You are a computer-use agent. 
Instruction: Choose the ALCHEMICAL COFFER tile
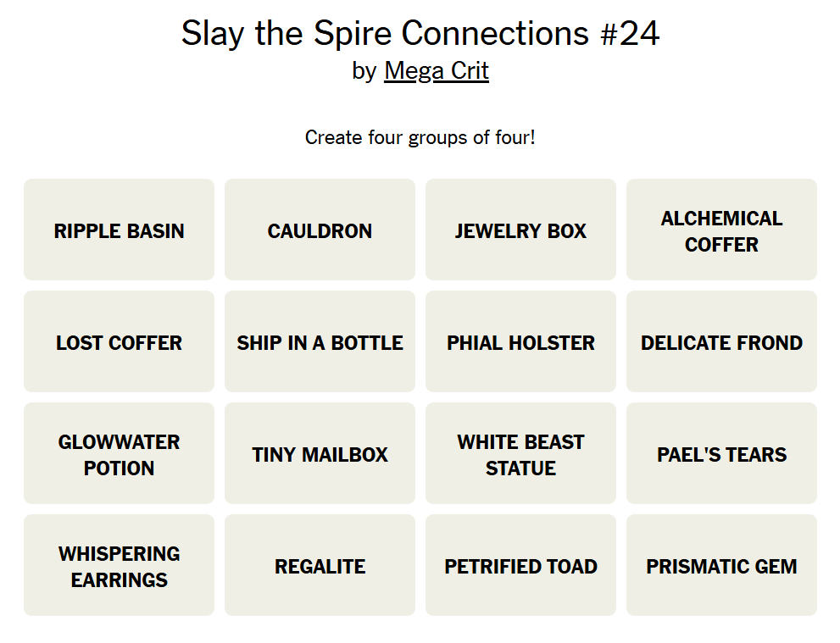pyautogui.click(x=721, y=230)
